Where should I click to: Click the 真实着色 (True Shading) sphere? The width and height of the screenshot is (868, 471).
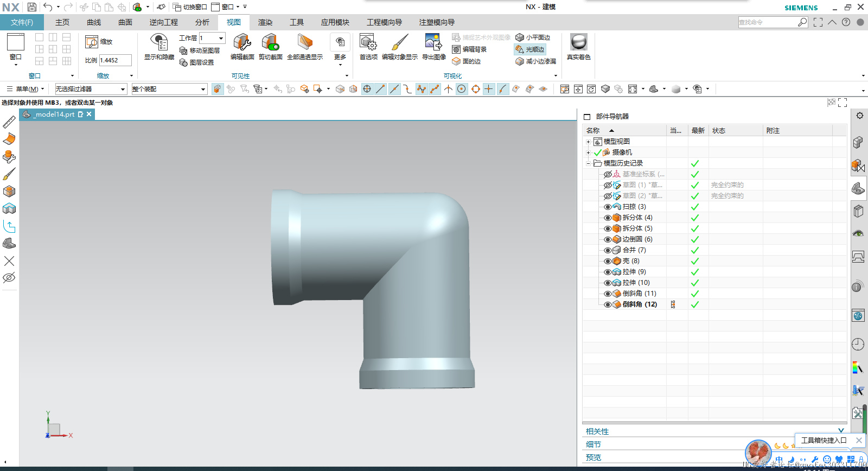click(579, 42)
